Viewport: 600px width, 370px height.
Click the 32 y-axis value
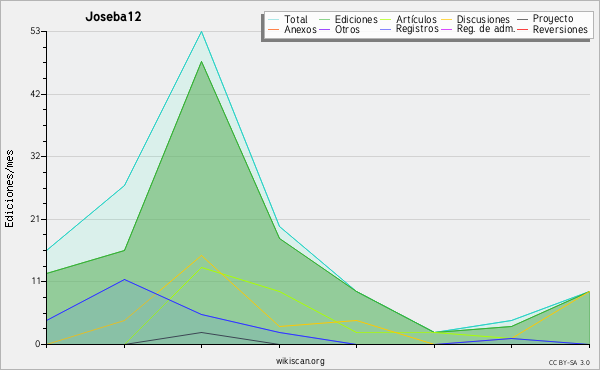pos(35,156)
